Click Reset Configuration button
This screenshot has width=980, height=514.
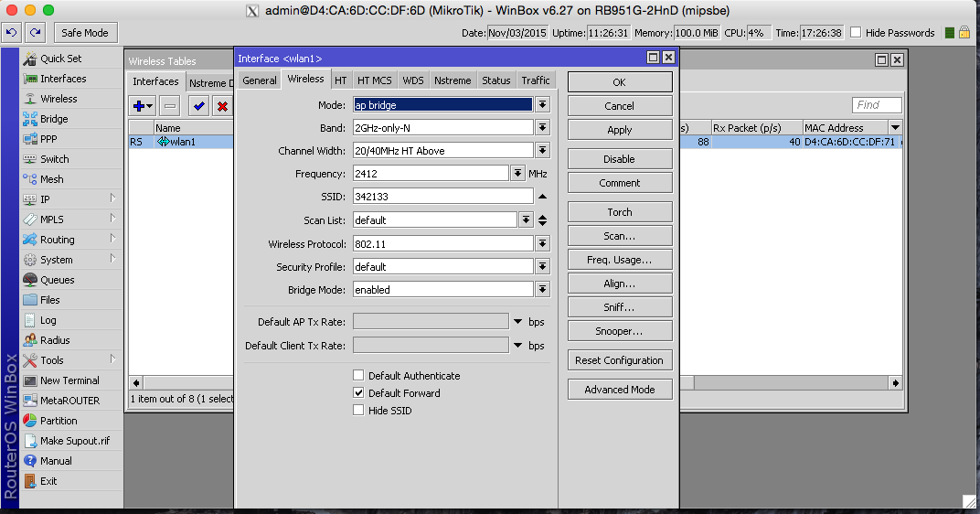(620, 360)
